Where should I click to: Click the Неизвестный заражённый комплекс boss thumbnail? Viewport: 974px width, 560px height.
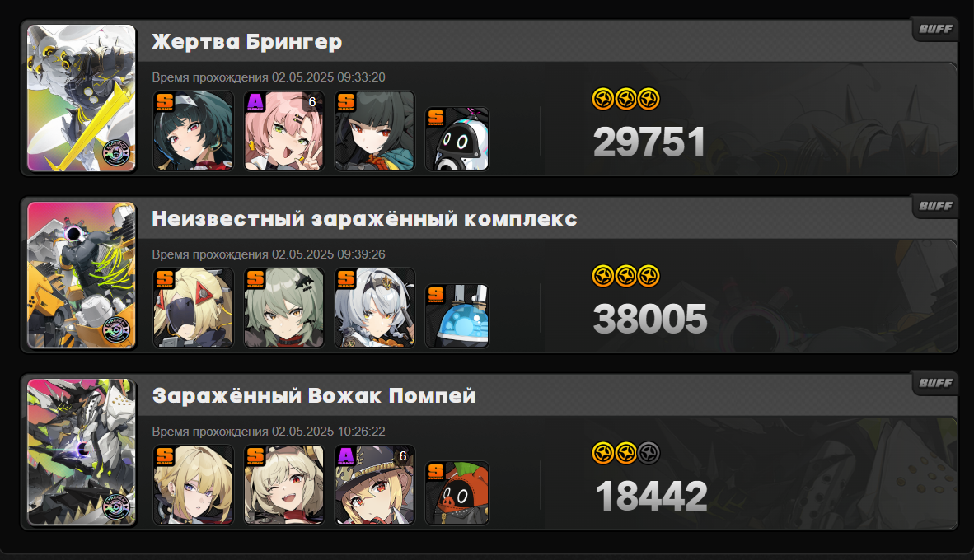82,275
